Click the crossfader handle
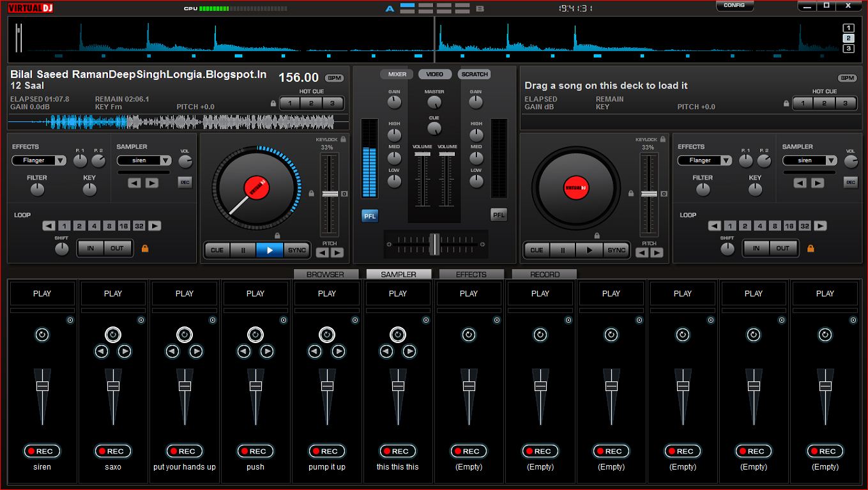Image resolution: width=868 pixels, height=490 pixels. [x=434, y=243]
